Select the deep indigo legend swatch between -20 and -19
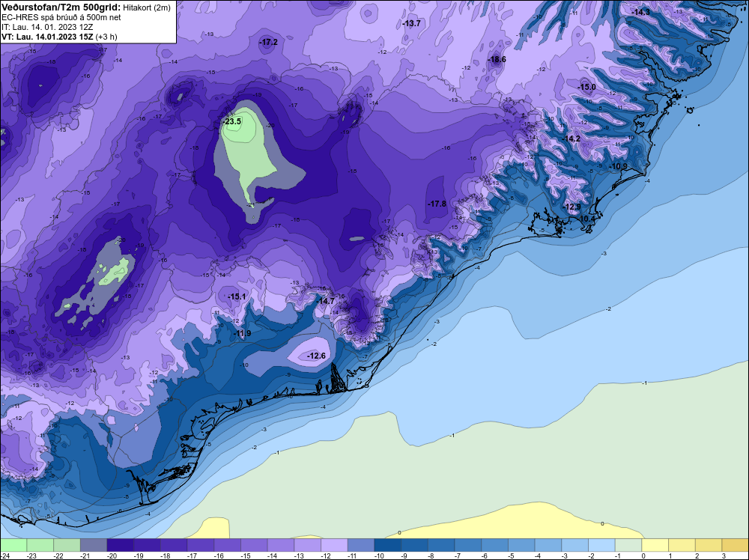The height and width of the screenshot is (560, 749). click(121, 545)
